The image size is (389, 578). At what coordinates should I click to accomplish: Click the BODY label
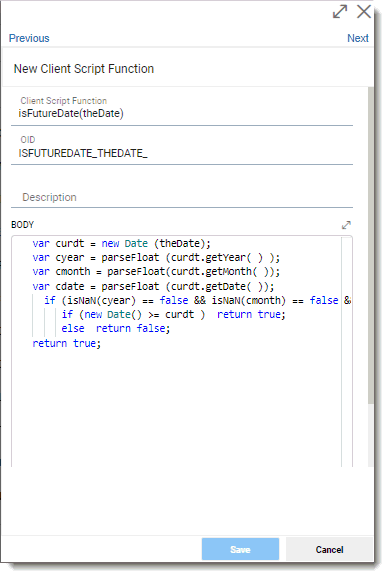(x=22, y=224)
